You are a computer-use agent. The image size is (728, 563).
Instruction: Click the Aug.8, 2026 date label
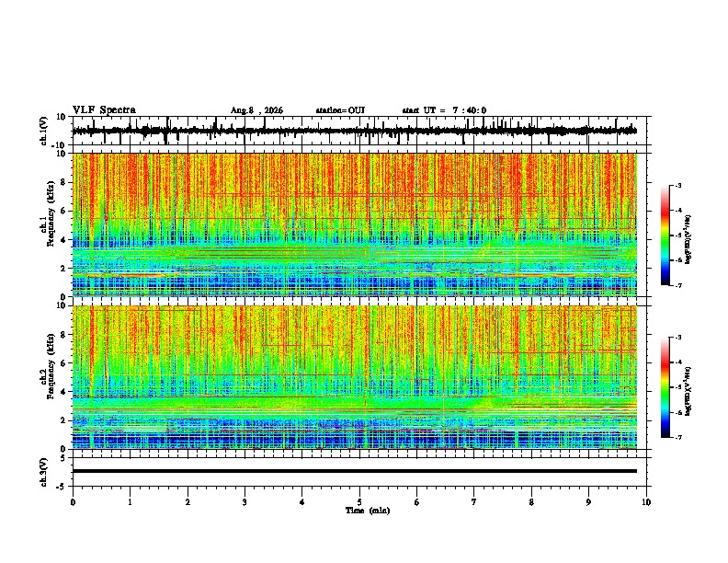pyautogui.click(x=256, y=110)
